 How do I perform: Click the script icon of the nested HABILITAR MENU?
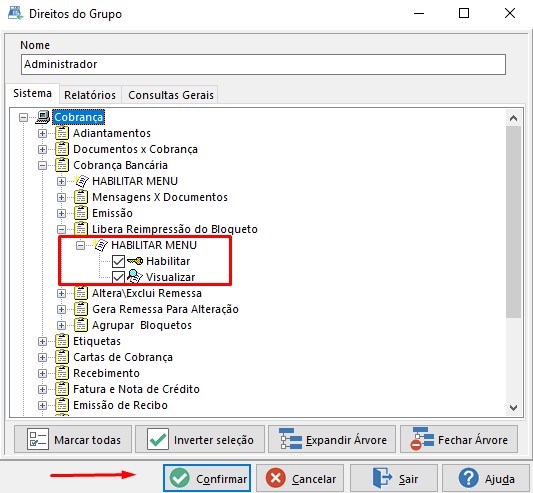coord(101,245)
